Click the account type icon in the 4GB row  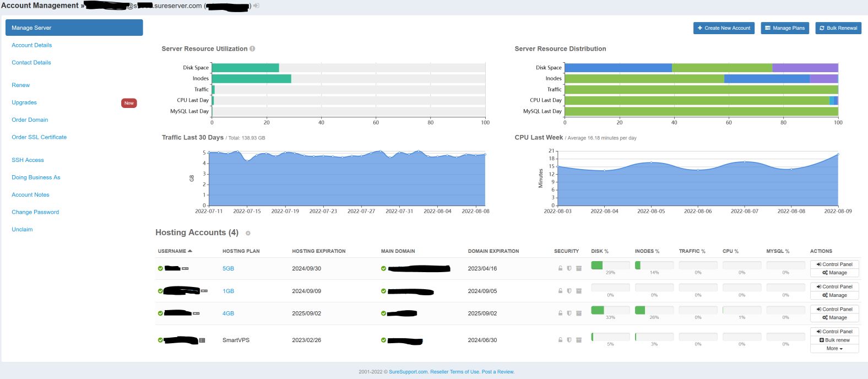[x=196, y=313]
